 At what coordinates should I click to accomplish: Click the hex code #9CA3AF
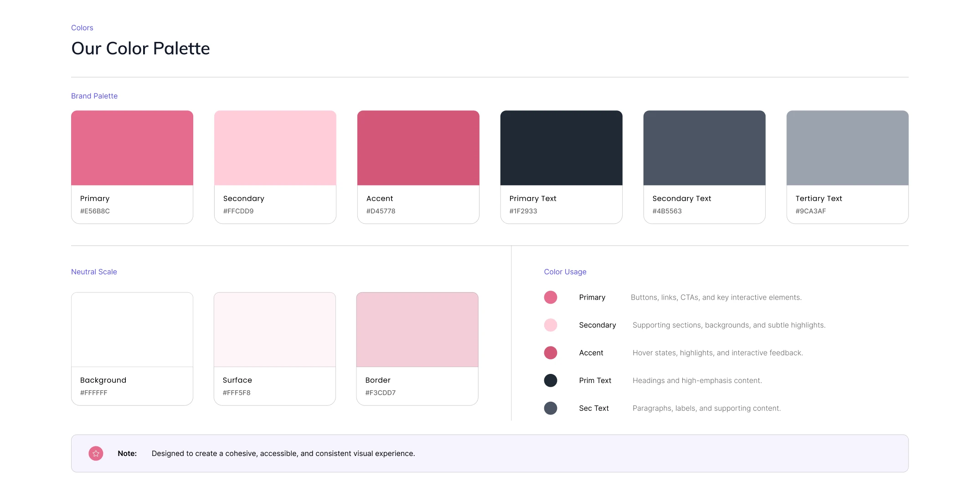pyautogui.click(x=811, y=211)
